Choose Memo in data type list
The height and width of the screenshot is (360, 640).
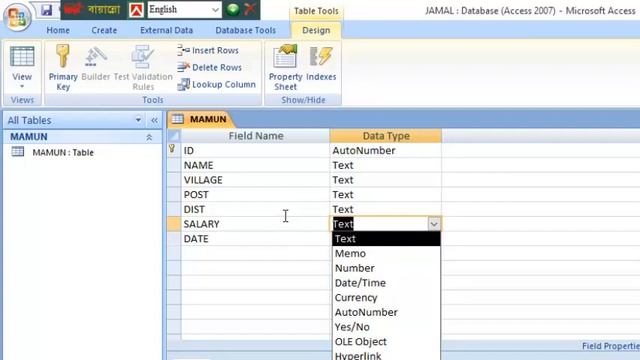pyautogui.click(x=386, y=253)
